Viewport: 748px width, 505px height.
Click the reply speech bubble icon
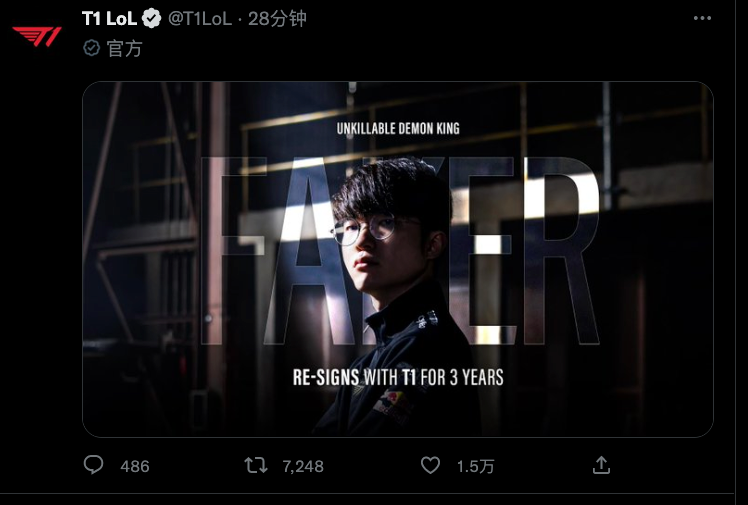click(x=94, y=465)
